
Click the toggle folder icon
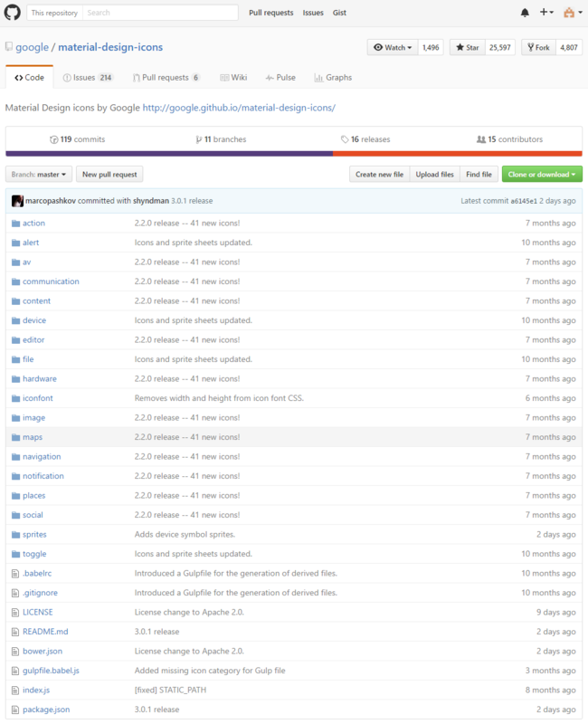tap(15, 554)
